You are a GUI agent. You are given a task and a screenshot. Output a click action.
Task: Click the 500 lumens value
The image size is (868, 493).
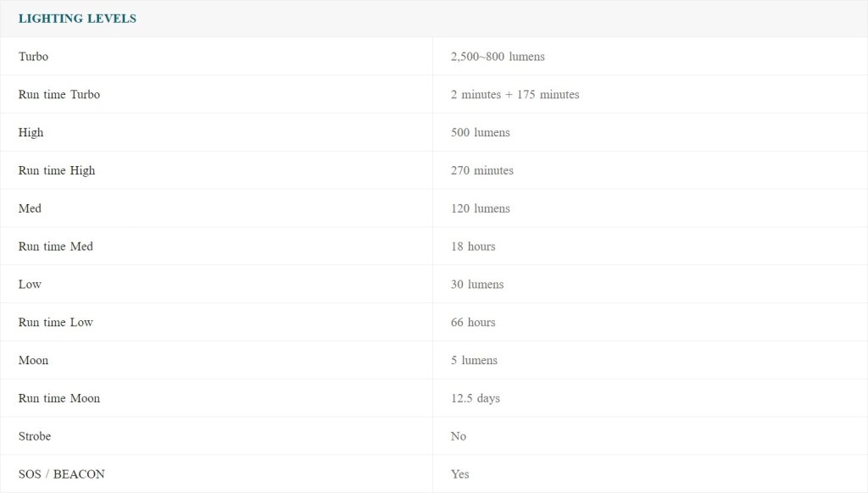(480, 133)
